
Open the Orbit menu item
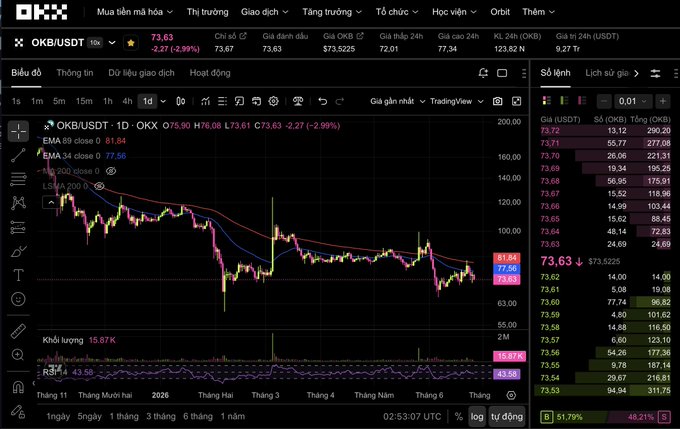[x=500, y=12]
